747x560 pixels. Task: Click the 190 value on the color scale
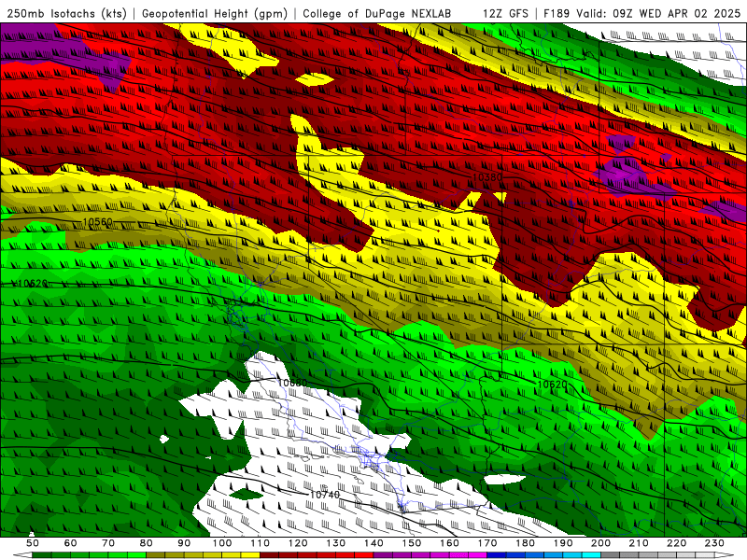click(563, 543)
